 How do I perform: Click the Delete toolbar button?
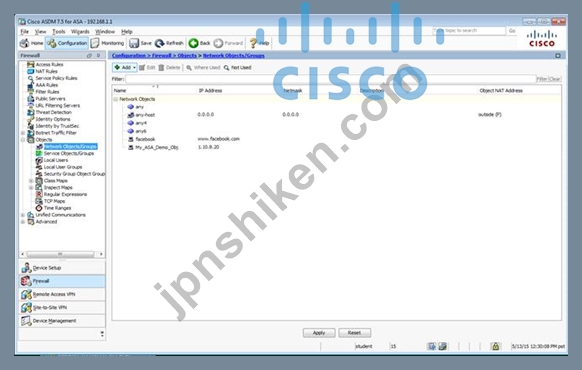point(169,68)
